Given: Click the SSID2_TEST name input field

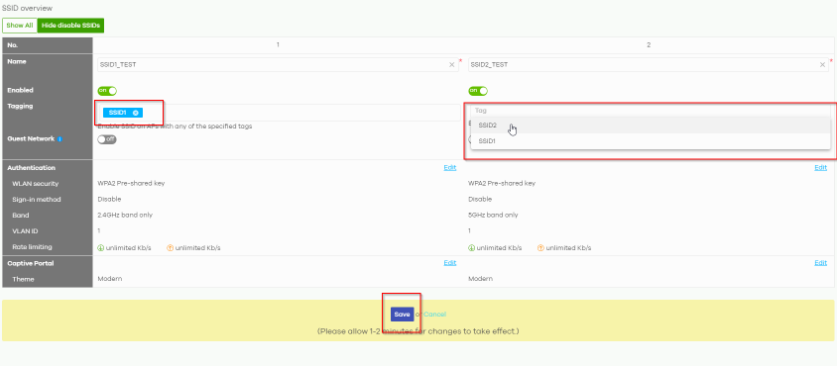Looking at the screenshot, I should [648, 65].
